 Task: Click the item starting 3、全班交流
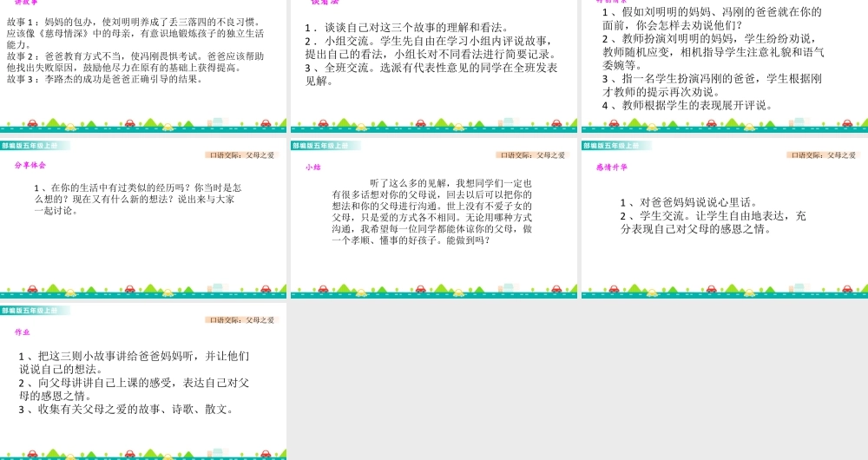coord(431,74)
